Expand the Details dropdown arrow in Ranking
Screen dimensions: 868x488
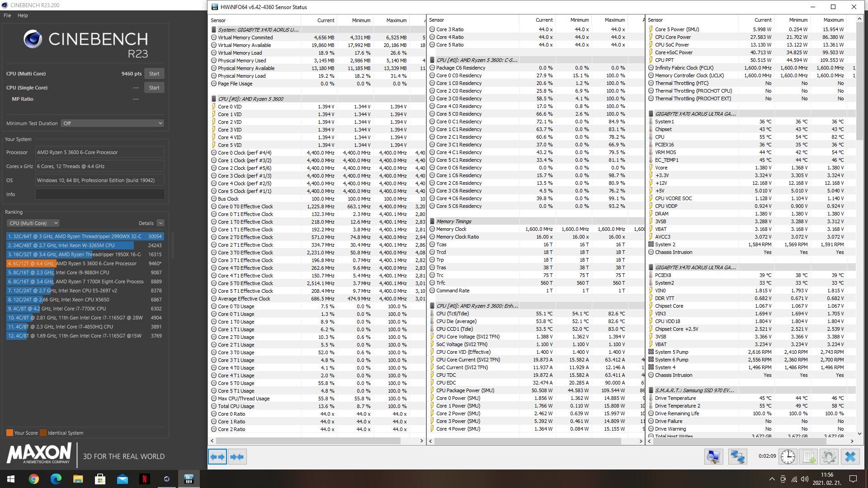pos(160,223)
